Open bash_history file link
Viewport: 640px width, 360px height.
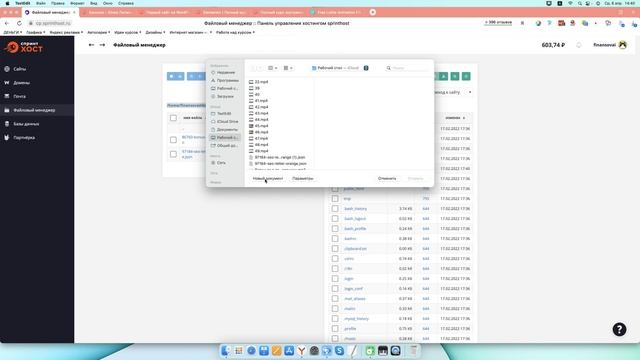[x=356, y=209]
